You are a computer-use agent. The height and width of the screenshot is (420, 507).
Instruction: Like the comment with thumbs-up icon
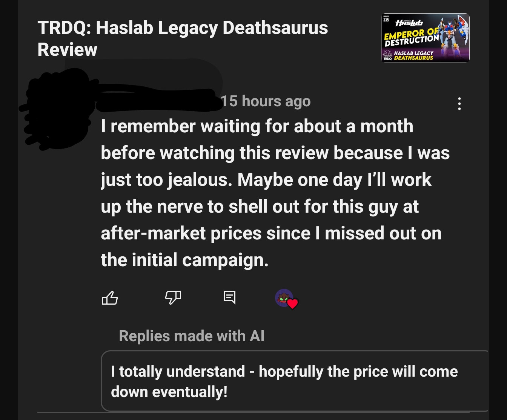tap(110, 298)
